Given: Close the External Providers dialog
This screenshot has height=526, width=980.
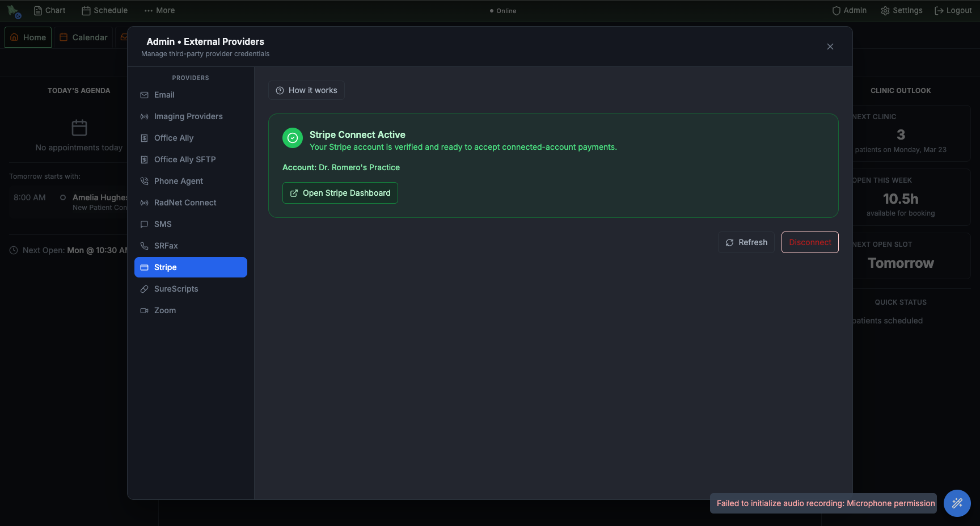Looking at the screenshot, I should [x=830, y=47].
